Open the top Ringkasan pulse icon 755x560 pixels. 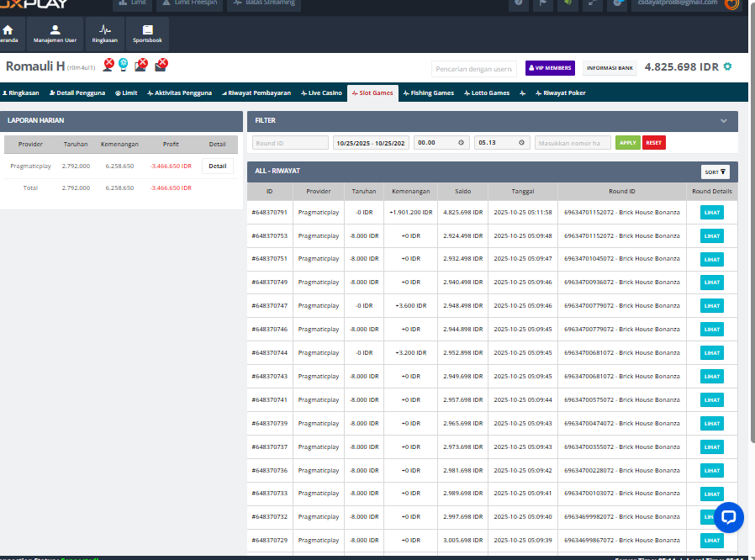[104, 34]
